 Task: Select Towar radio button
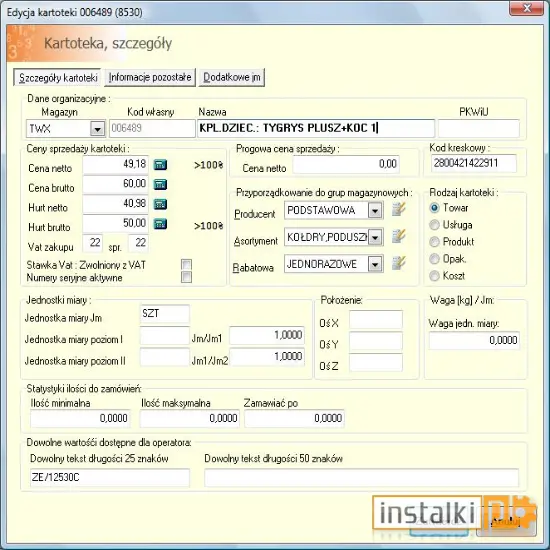click(434, 208)
